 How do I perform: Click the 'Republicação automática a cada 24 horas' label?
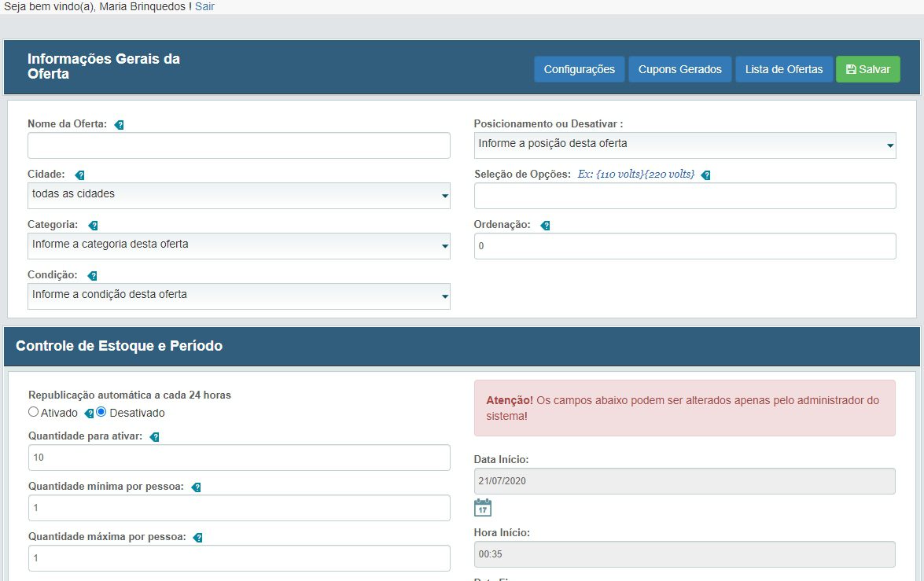130,395
